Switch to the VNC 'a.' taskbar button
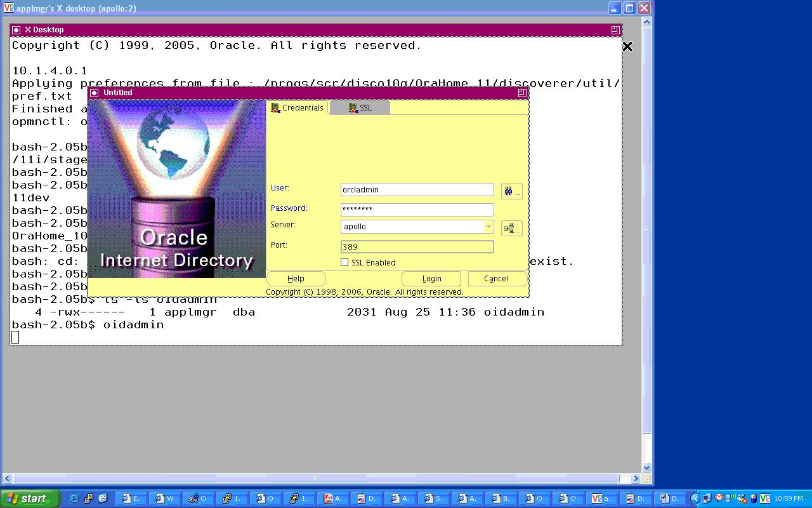 point(602,498)
